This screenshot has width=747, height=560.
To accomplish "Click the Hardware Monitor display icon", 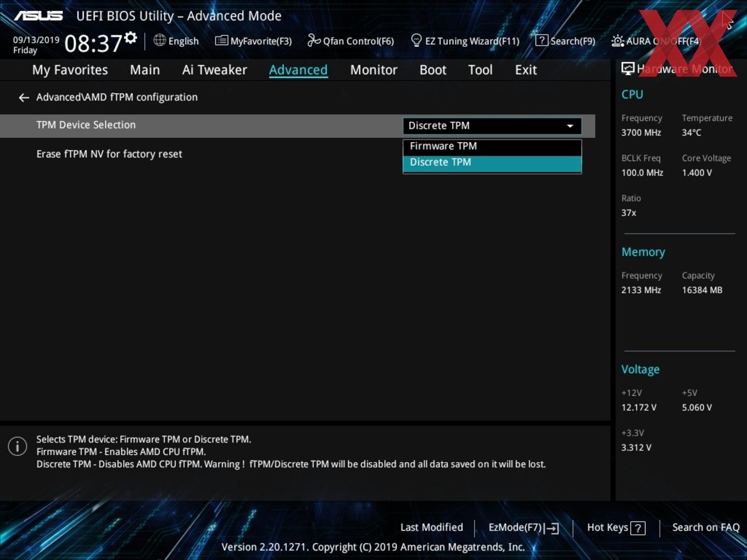I will [628, 68].
